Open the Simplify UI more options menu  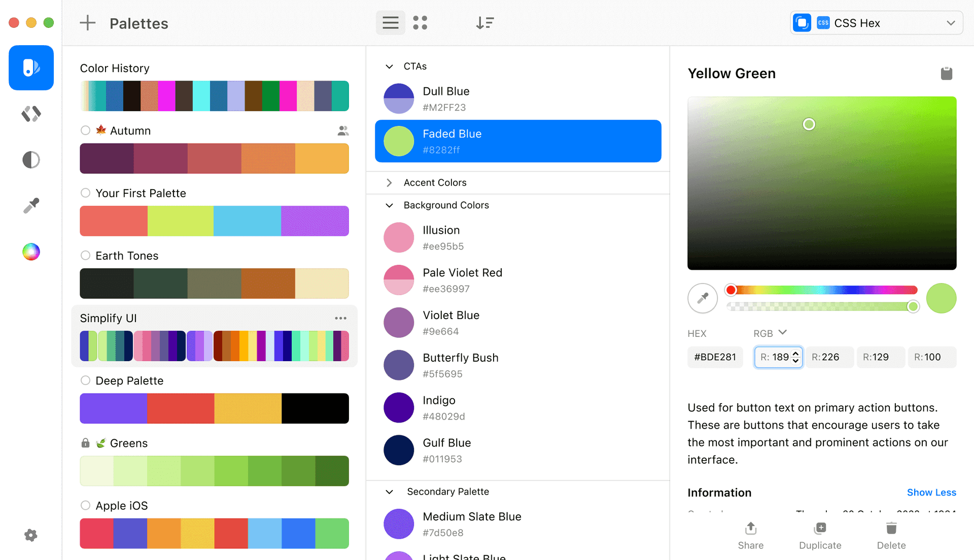pos(340,318)
